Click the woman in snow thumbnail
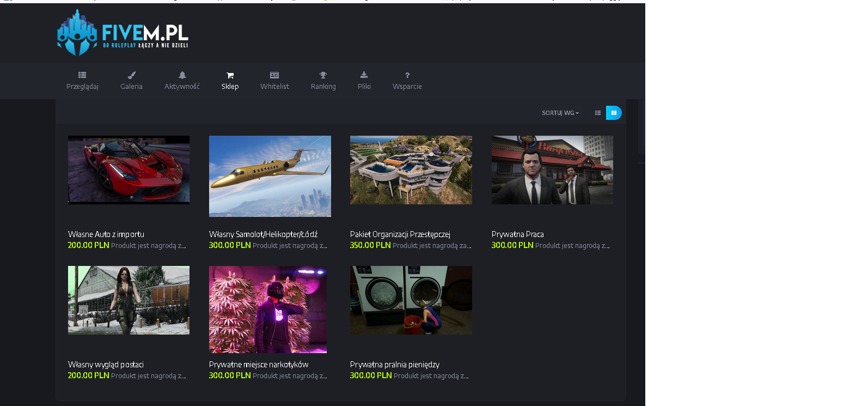This screenshot has height=406, width=868. [x=129, y=300]
